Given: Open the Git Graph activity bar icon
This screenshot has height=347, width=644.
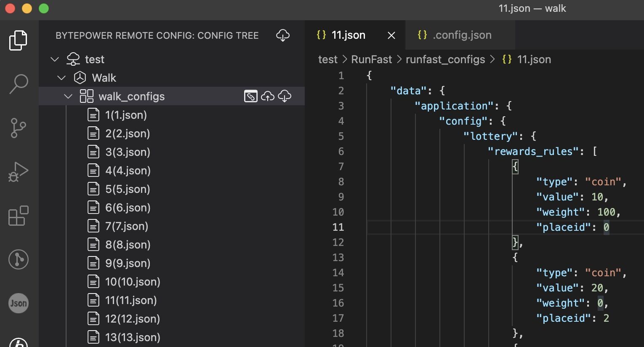Looking at the screenshot, I should pos(19,259).
